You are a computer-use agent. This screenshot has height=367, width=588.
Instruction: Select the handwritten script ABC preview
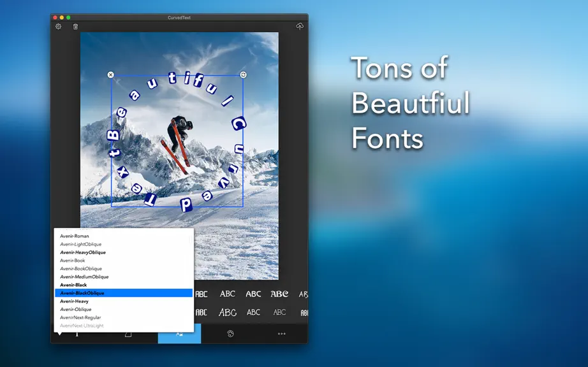pos(228,312)
